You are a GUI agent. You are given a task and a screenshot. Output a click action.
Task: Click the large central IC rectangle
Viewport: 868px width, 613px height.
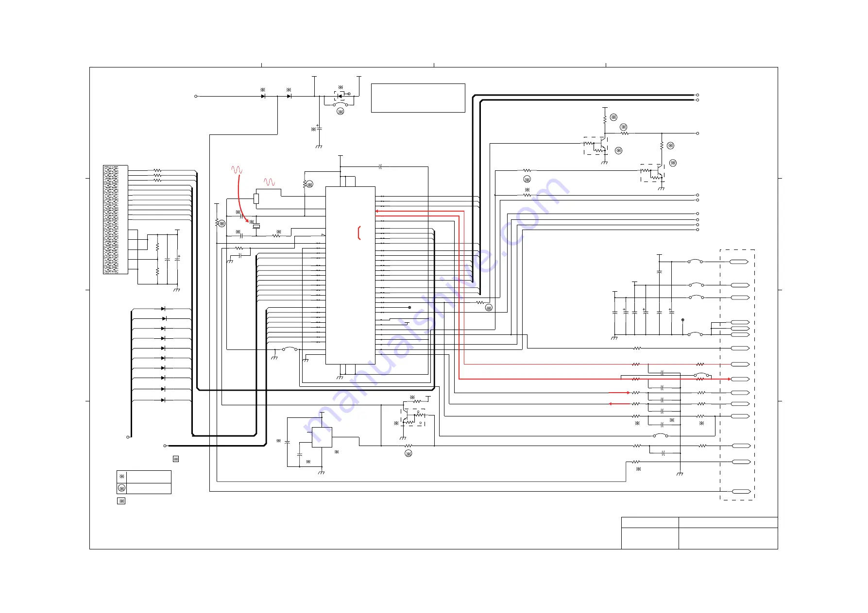(x=350, y=275)
